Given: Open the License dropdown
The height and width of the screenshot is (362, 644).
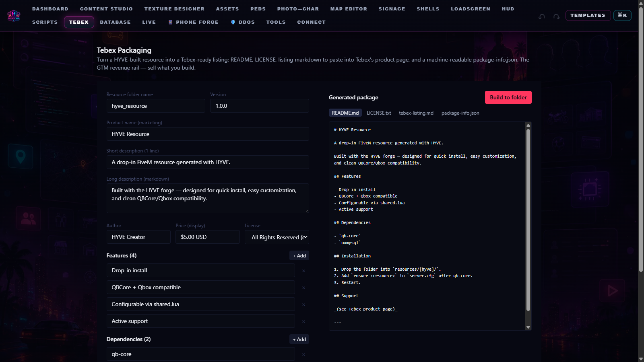Looking at the screenshot, I should [x=277, y=237].
